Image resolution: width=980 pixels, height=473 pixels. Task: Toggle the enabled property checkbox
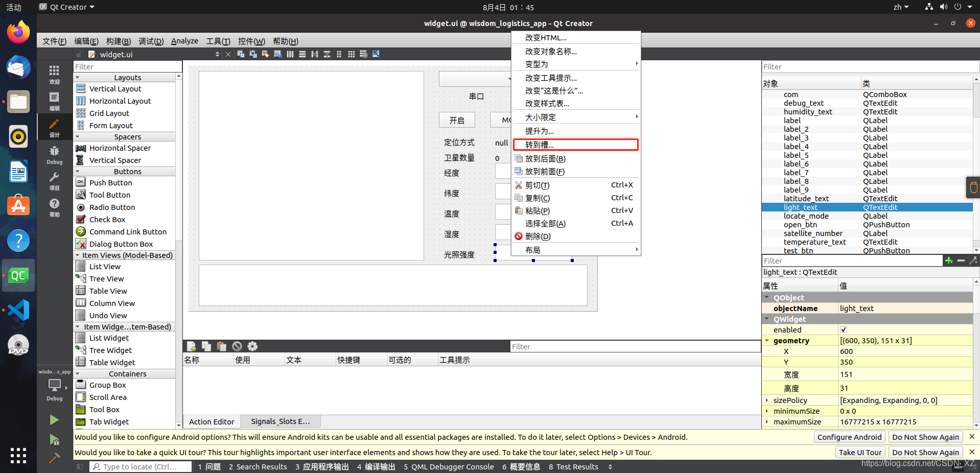[844, 329]
